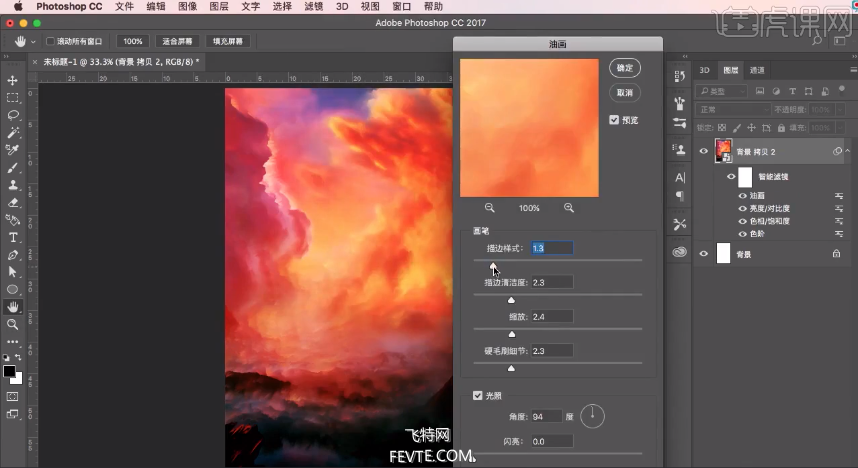
Task: Hide the 亮度/对比度 smart filter
Action: coord(743,209)
